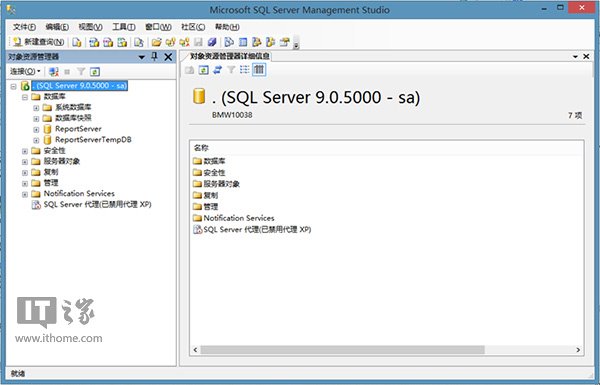Viewport: 600px width, 385px height.
Task: Expand the 安全性 tree node
Action: 25,151
